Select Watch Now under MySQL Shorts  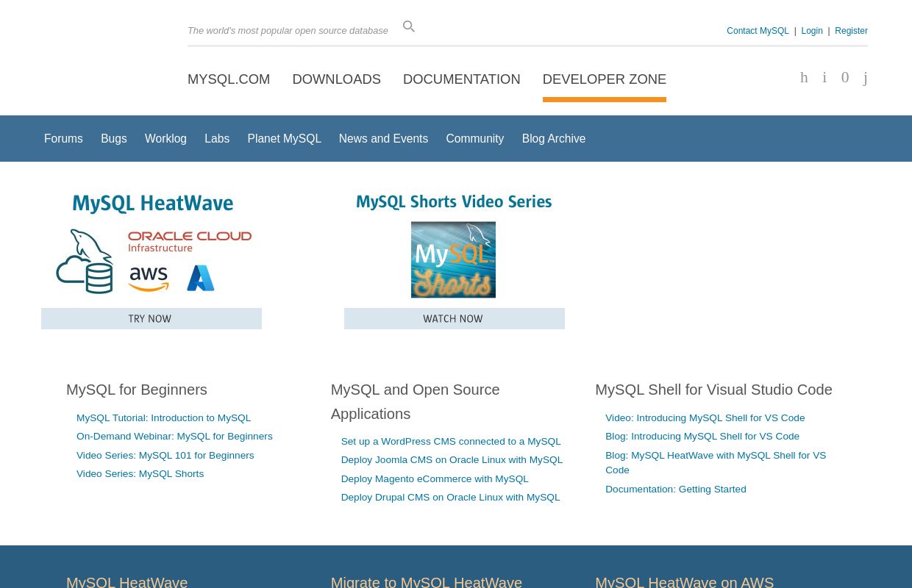click(x=454, y=318)
